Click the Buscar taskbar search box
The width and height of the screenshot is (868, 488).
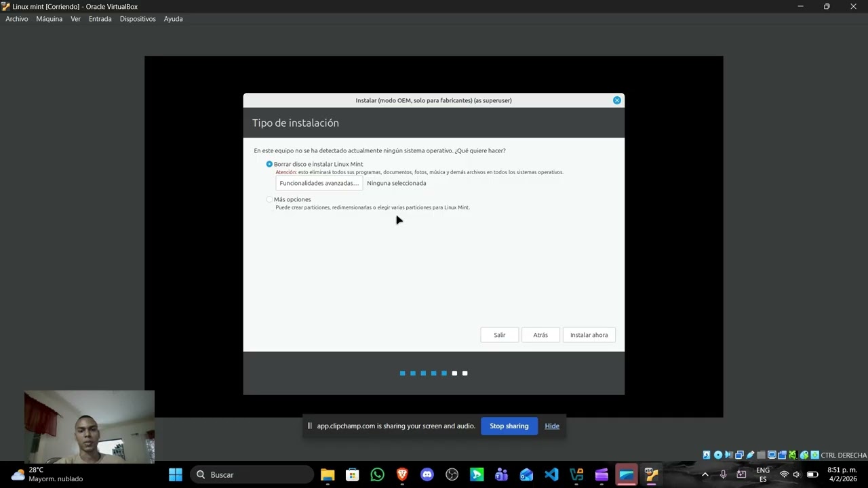(x=252, y=474)
